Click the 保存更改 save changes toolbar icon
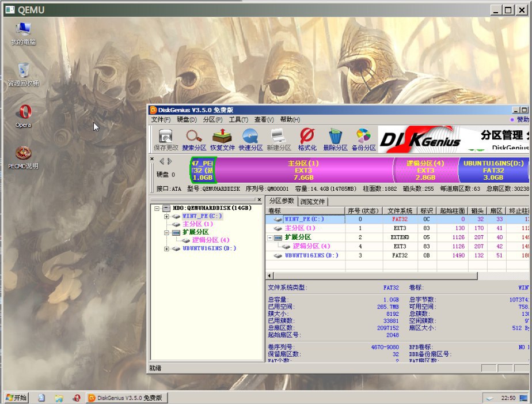 [x=166, y=139]
